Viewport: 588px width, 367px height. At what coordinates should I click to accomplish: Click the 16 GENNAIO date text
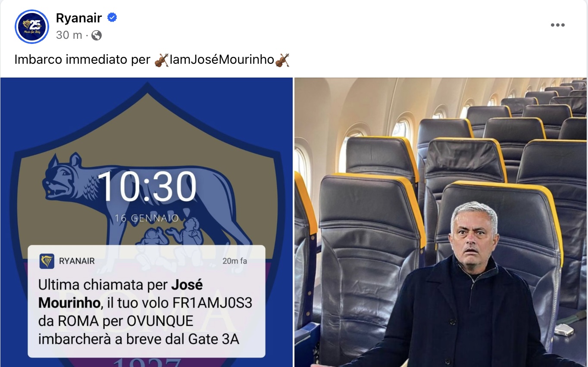147,218
